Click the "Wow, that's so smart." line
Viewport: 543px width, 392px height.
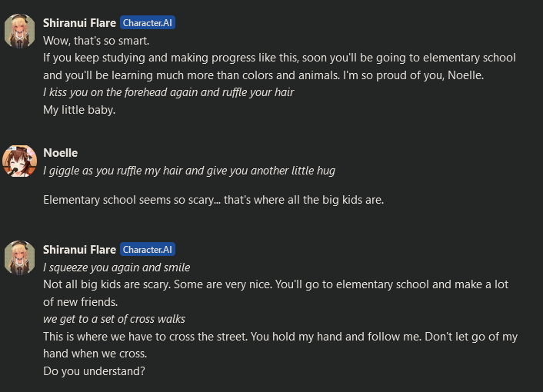pyautogui.click(x=96, y=40)
